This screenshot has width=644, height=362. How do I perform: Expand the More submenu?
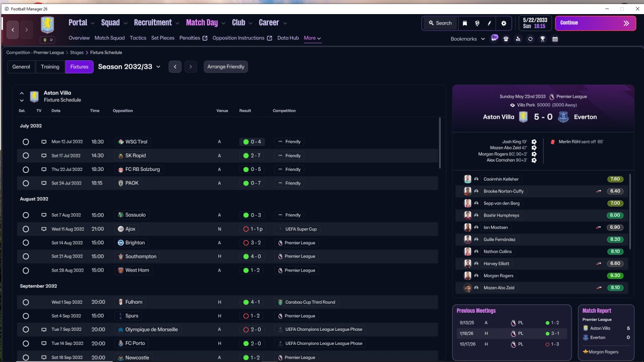click(x=312, y=38)
